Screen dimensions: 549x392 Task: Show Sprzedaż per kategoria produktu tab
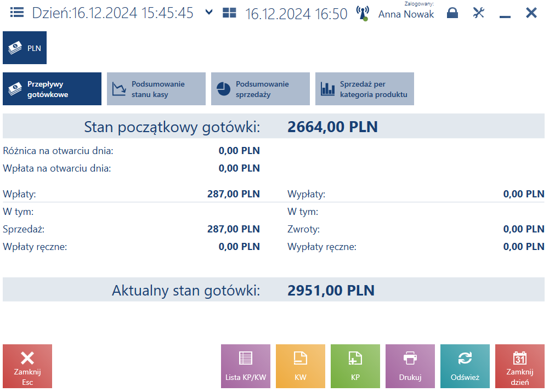pyautogui.click(x=365, y=89)
